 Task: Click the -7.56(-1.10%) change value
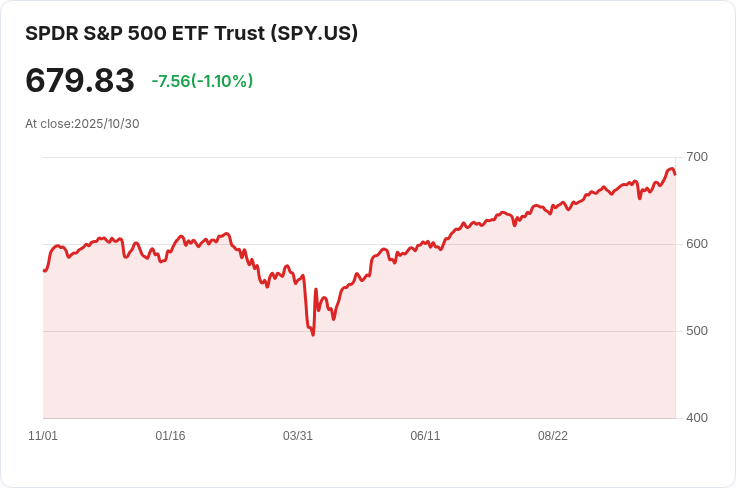click(x=202, y=81)
